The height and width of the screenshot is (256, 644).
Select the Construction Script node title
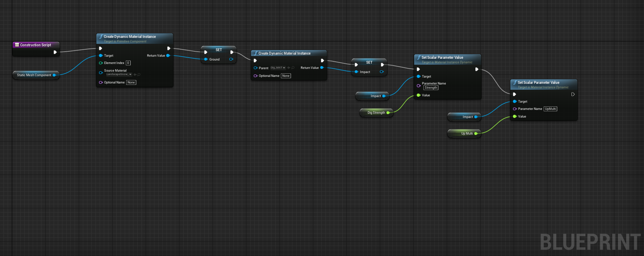[36, 45]
